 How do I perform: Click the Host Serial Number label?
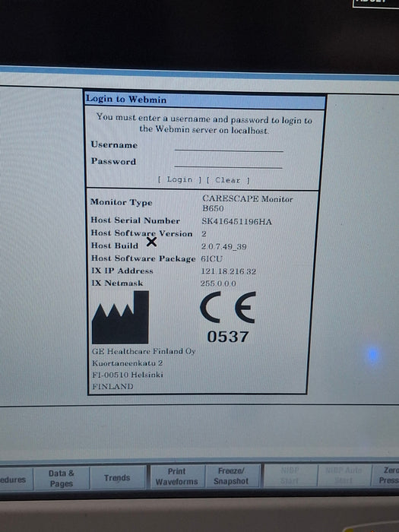click(x=135, y=220)
